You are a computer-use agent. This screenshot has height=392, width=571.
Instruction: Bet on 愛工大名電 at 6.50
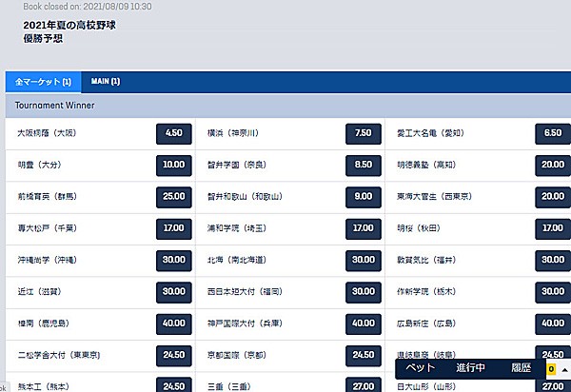(553, 133)
